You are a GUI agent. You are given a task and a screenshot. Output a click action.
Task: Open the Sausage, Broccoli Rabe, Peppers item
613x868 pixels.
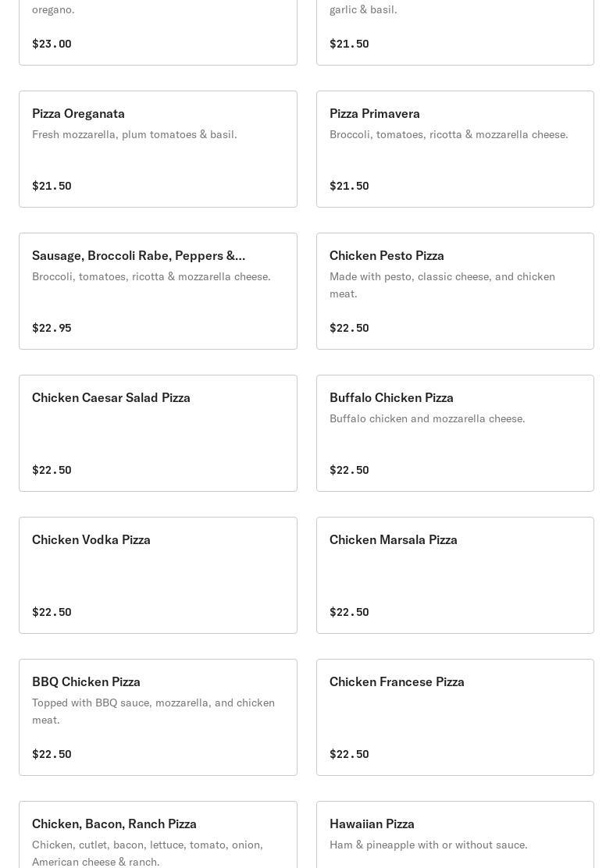158,291
